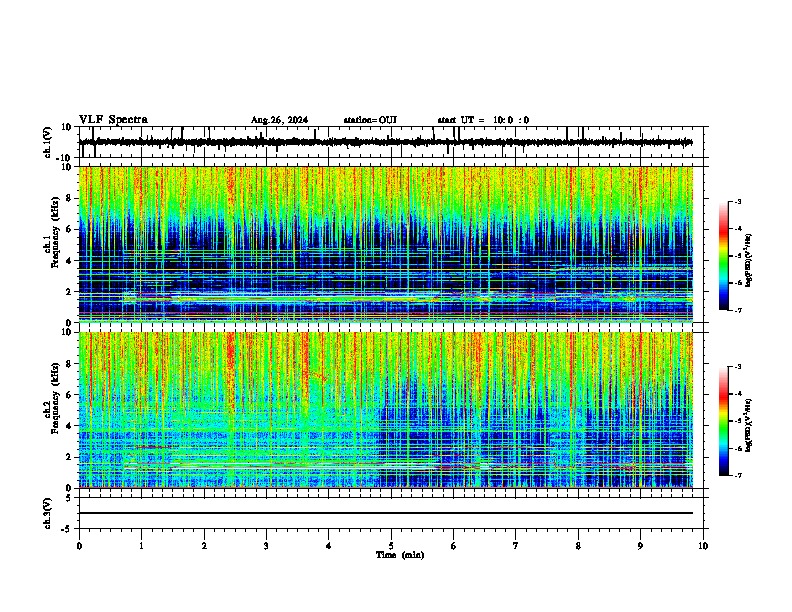Click the ch.1 spectrogram 6 kHz tick label

(71, 229)
